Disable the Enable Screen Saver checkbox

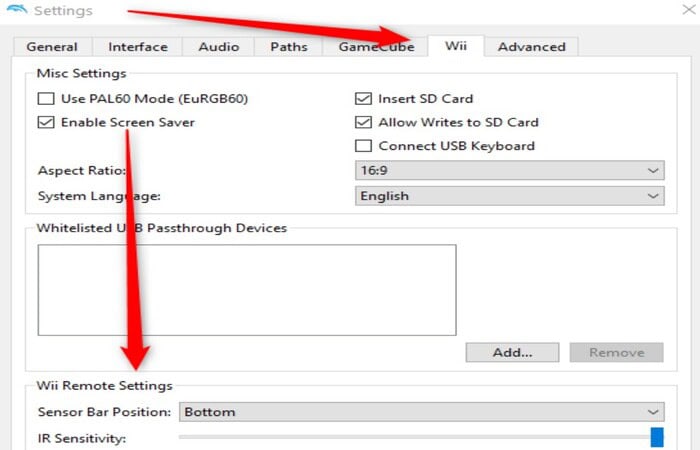(x=46, y=122)
